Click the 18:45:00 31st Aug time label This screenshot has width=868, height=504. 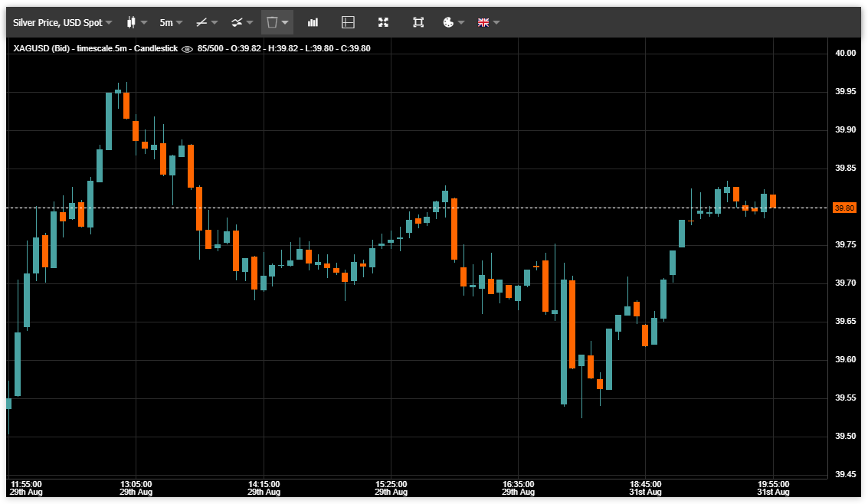[646, 488]
